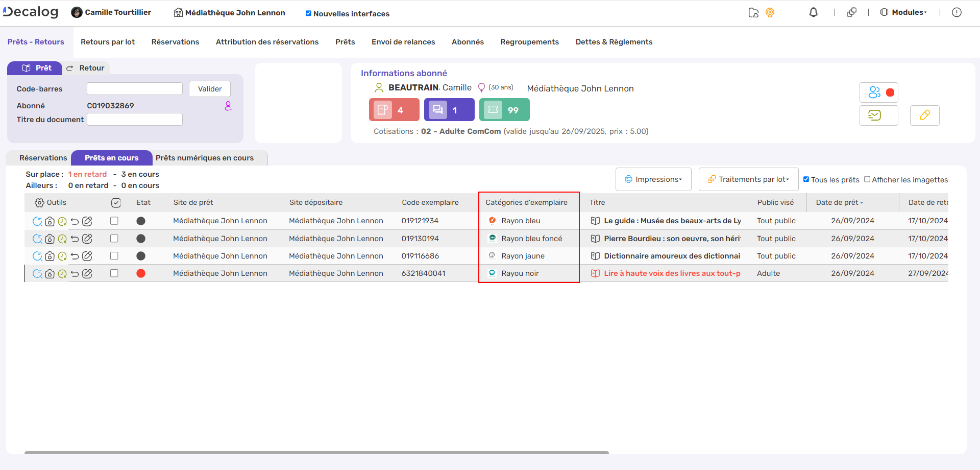
Task: Open Traitements par lot dropdown
Action: [748, 179]
